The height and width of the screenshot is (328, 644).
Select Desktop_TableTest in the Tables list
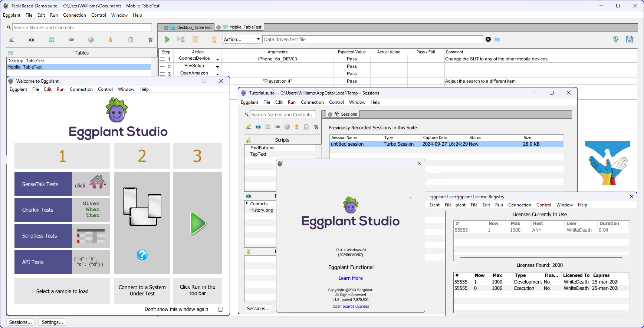[x=79, y=61]
